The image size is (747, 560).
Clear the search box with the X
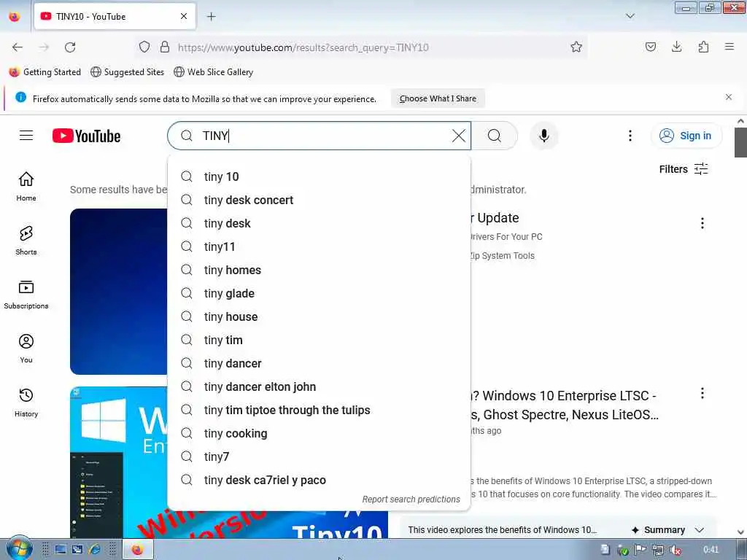point(458,136)
